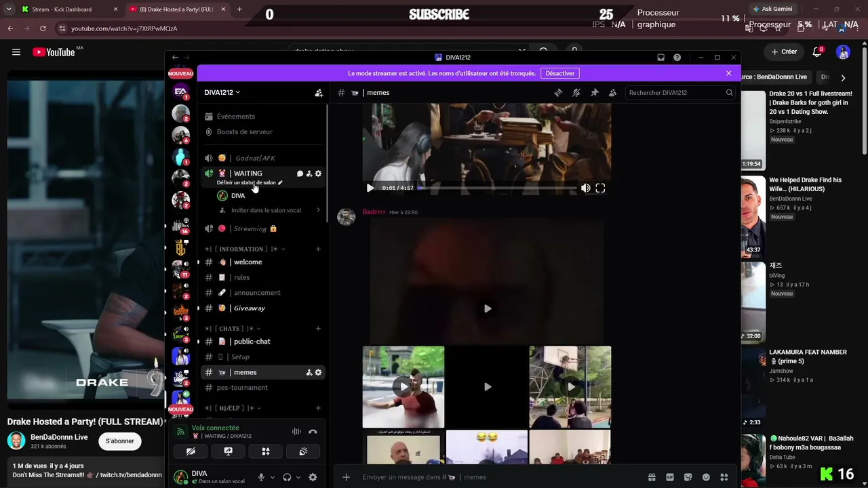868x488 pixels.
Task: Deafen audio with headphones icon
Action: pos(287,477)
